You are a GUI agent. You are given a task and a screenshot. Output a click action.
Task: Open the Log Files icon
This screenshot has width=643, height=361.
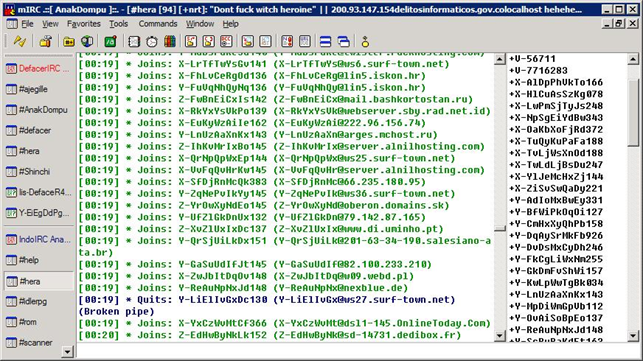pos(265,41)
